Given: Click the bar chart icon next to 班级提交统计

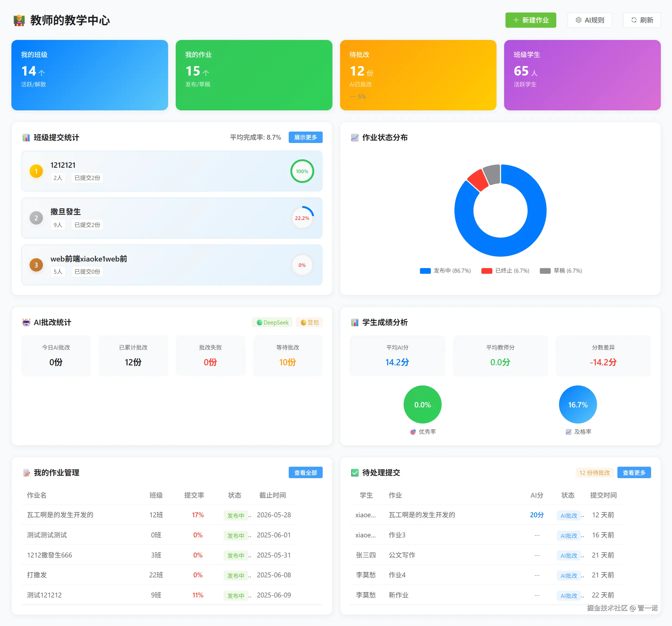Looking at the screenshot, I should click(26, 138).
